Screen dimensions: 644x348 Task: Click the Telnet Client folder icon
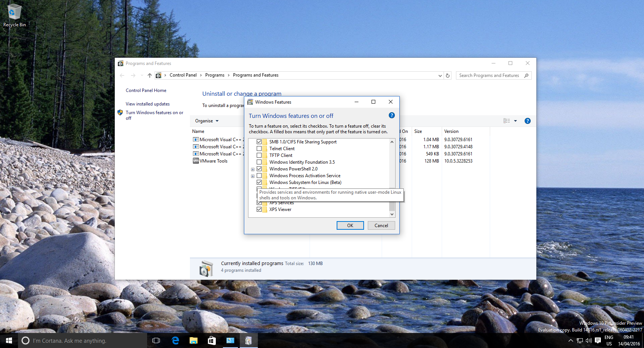(x=265, y=149)
